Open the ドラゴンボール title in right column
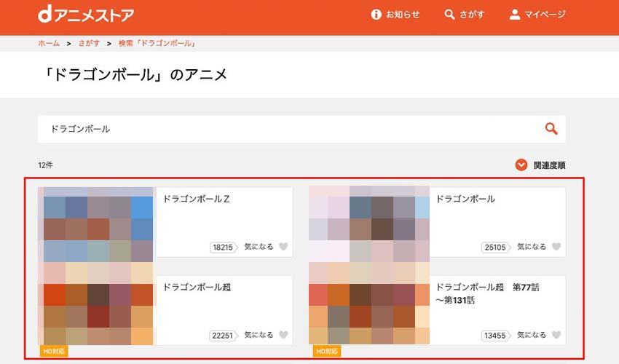 click(x=465, y=199)
